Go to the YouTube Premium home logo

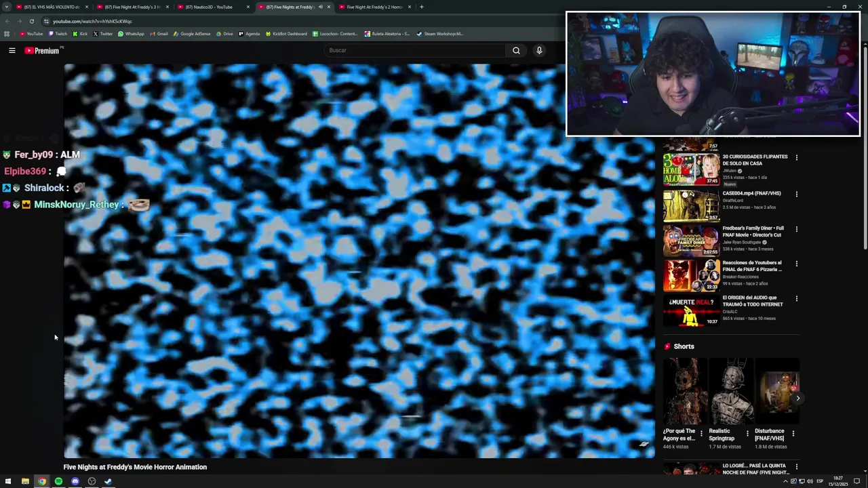[43, 50]
